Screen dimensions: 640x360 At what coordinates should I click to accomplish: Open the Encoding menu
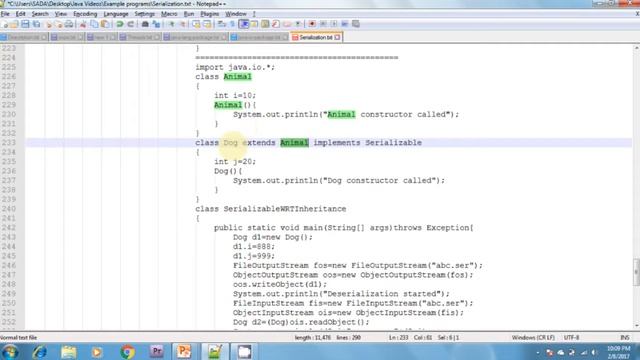tap(85, 14)
